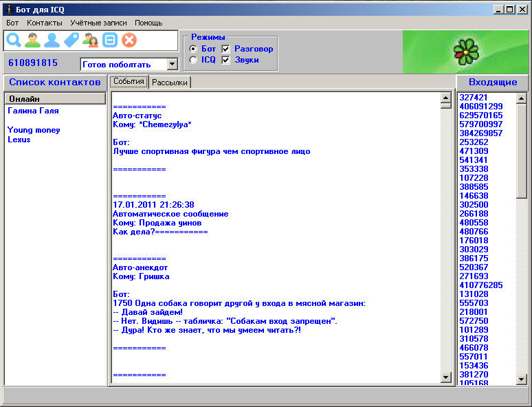The height and width of the screenshot is (407, 532).
Task: Click the Список контактов header
Action: tap(55, 82)
